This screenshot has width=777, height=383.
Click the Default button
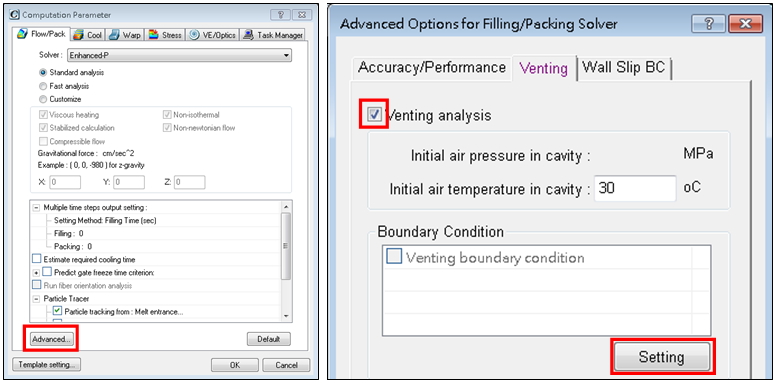(x=269, y=339)
